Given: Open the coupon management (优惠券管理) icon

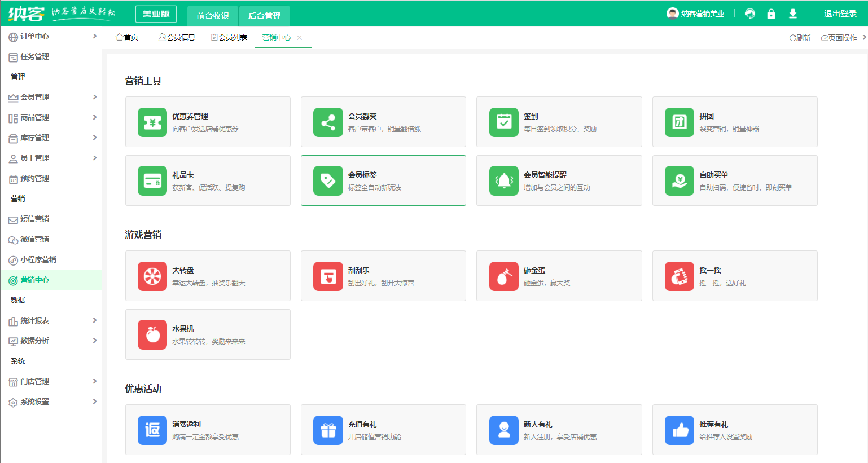Looking at the screenshot, I should coord(152,122).
